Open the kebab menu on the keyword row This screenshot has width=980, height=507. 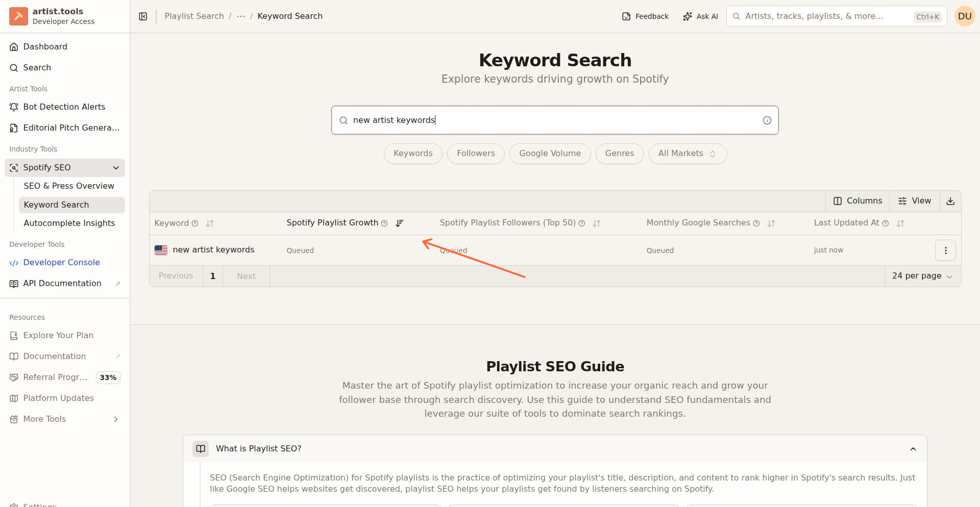945,250
